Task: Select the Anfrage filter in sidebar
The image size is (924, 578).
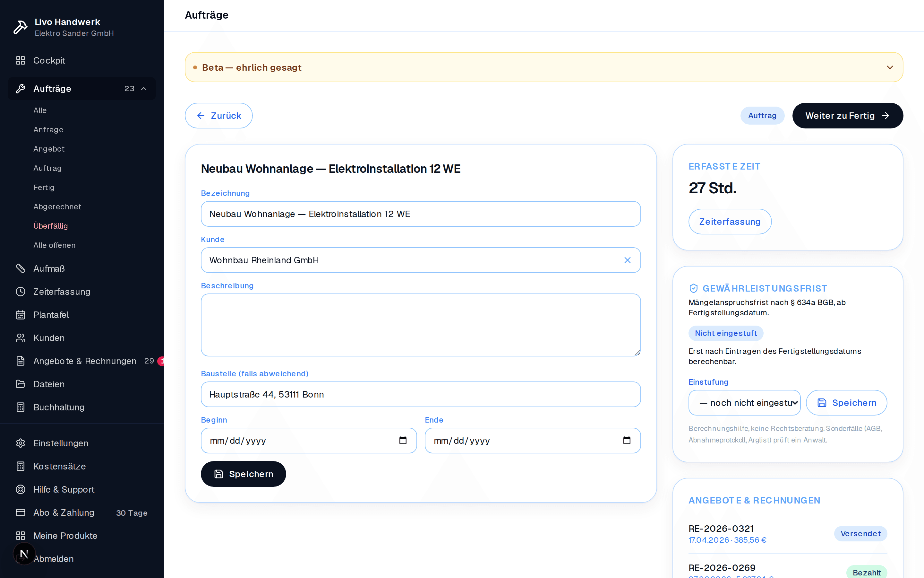Action: (48, 130)
